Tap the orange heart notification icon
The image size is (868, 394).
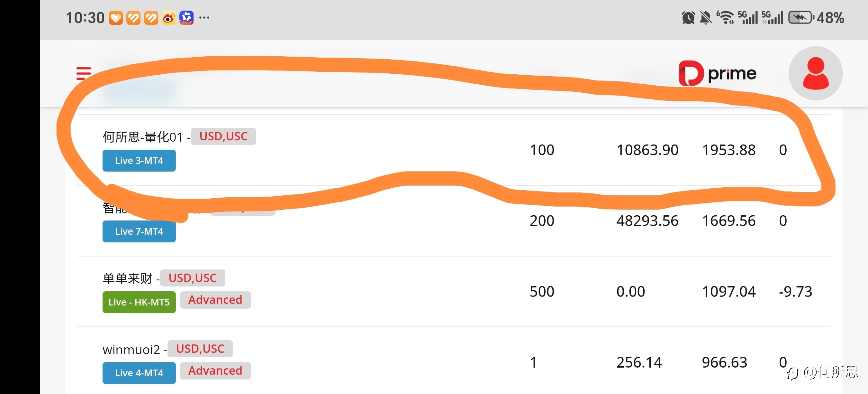(116, 18)
